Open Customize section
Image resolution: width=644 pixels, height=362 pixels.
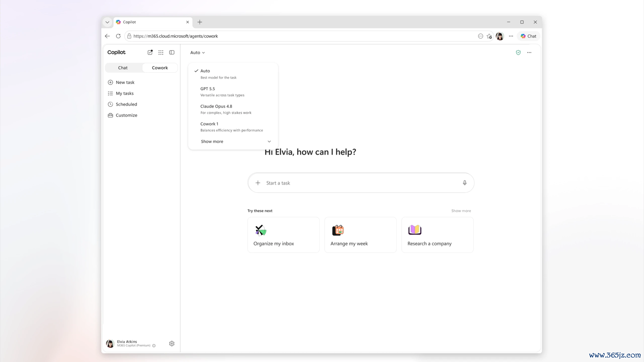pos(127,115)
